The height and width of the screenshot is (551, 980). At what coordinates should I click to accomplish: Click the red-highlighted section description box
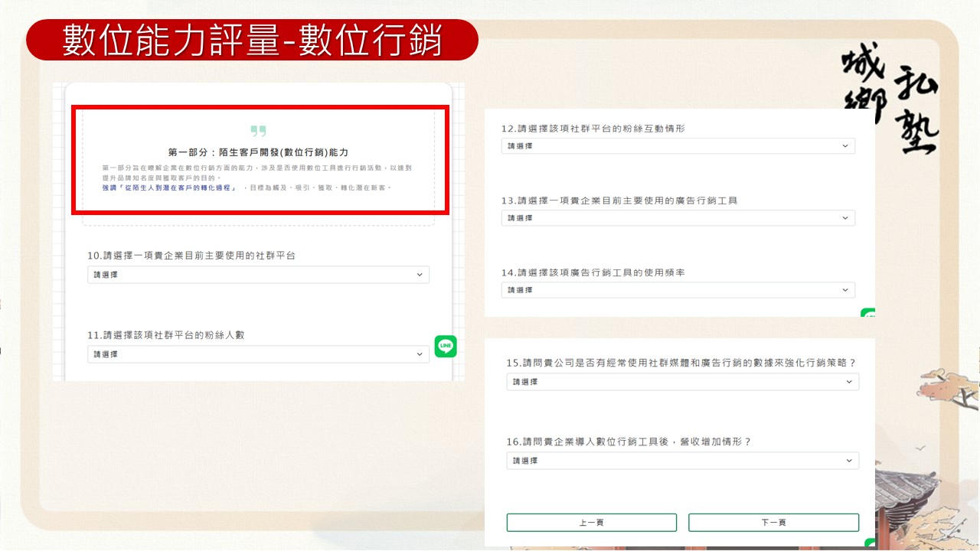point(259,159)
